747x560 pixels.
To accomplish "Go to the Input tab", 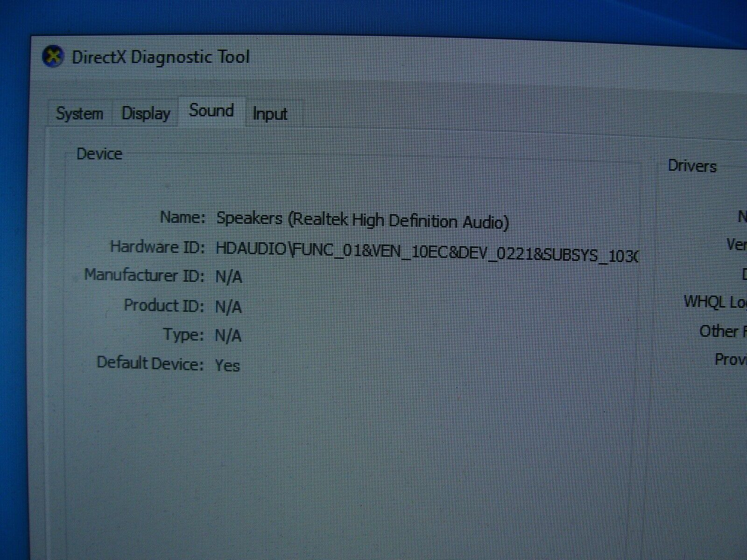I will click(x=270, y=114).
